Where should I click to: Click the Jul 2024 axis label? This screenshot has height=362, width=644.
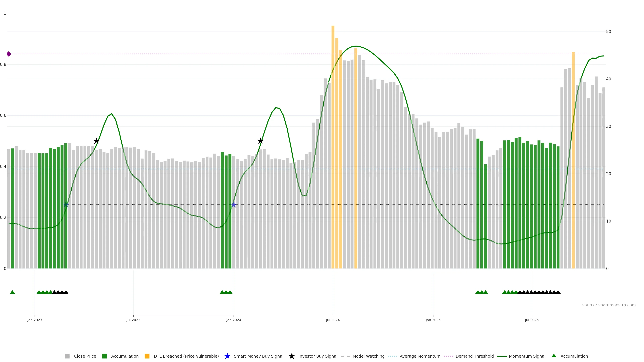pos(333,320)
